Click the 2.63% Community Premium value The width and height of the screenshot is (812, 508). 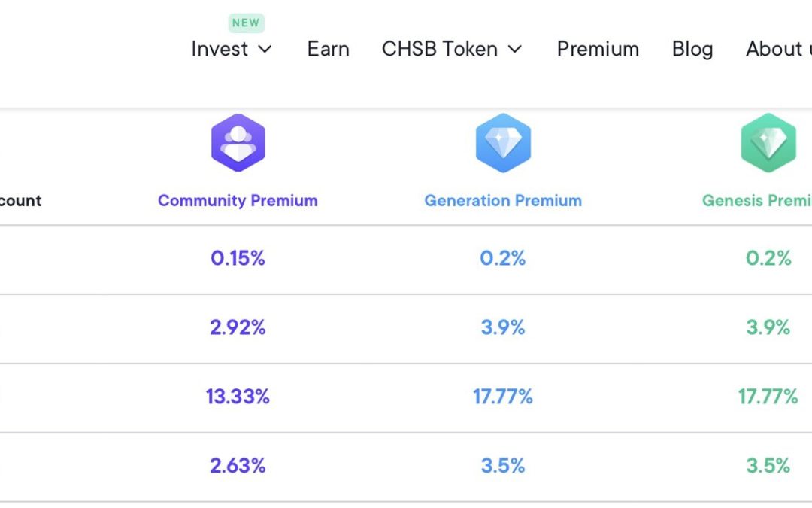coord(238,466)
